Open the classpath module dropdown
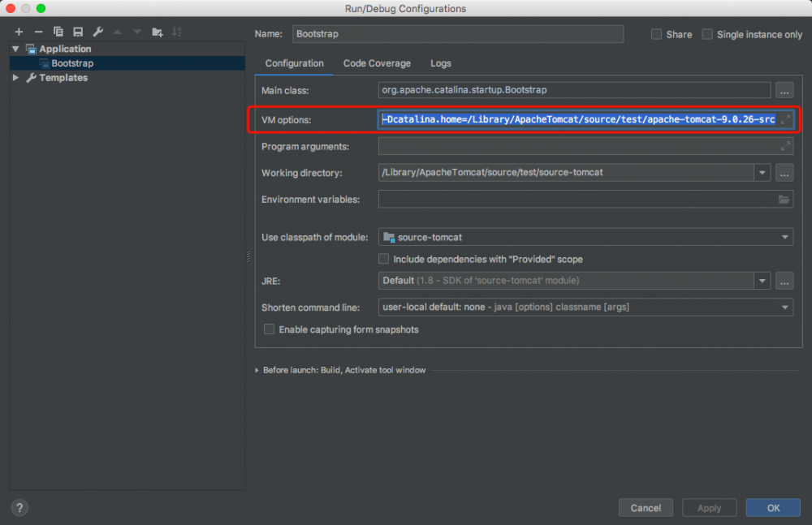812x525 pixels. [586, 238]
